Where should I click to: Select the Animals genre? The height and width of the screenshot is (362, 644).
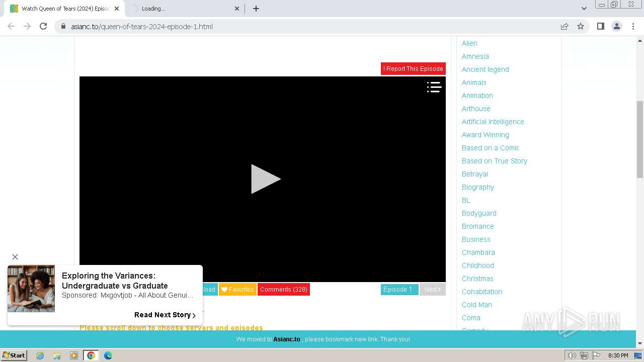click(474, 82)
